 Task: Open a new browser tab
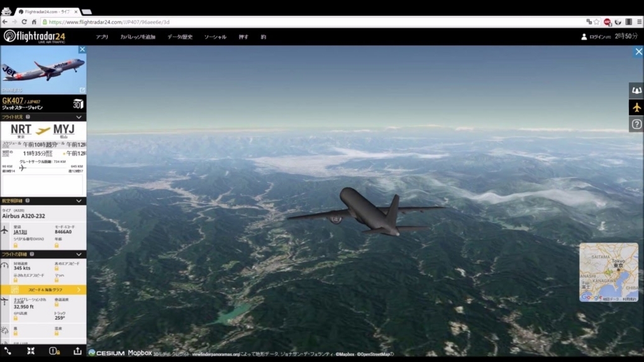tap(86, 12)
